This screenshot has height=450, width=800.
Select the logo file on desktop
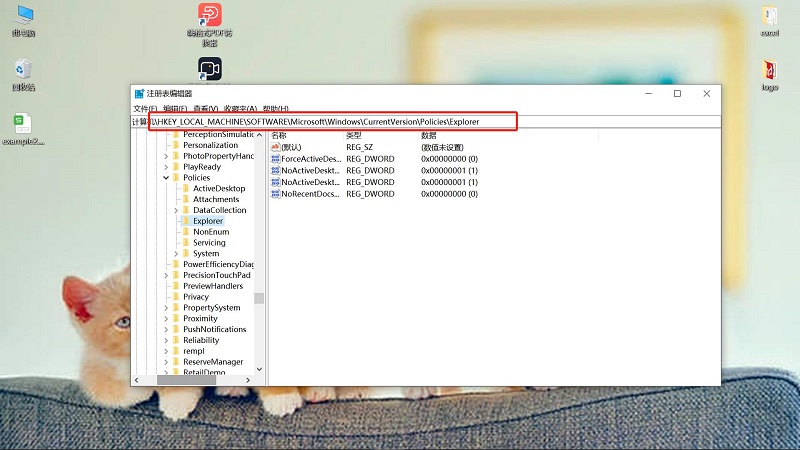[x=770, y=75]
